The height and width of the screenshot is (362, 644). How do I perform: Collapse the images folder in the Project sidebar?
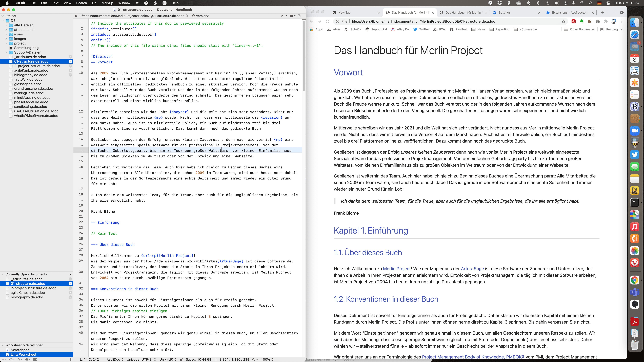coord(6,39)
